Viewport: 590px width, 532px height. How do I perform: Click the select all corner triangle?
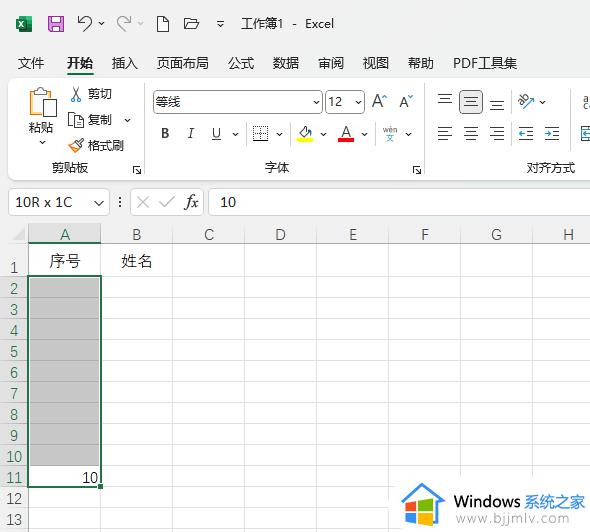[x=19, y=234]
